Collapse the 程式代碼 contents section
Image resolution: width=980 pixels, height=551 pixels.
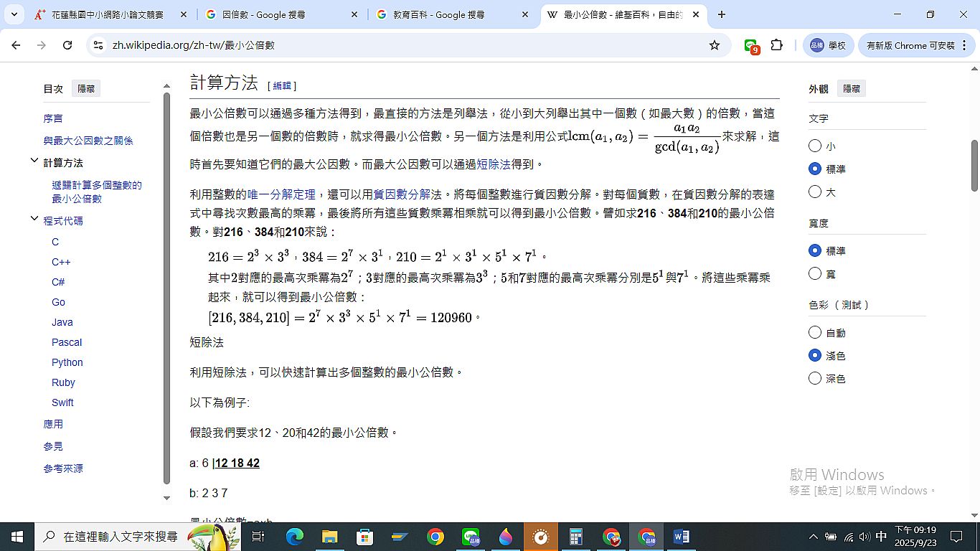tap(34, 220)
